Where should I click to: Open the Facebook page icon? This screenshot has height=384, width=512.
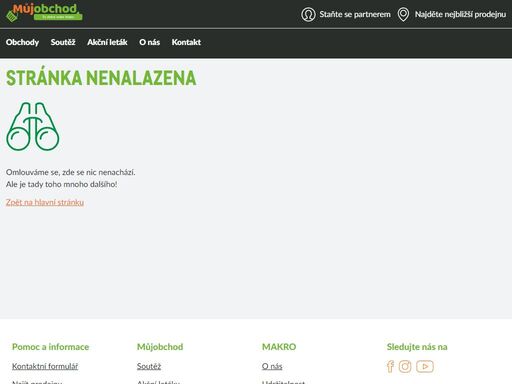click(390, 366)
